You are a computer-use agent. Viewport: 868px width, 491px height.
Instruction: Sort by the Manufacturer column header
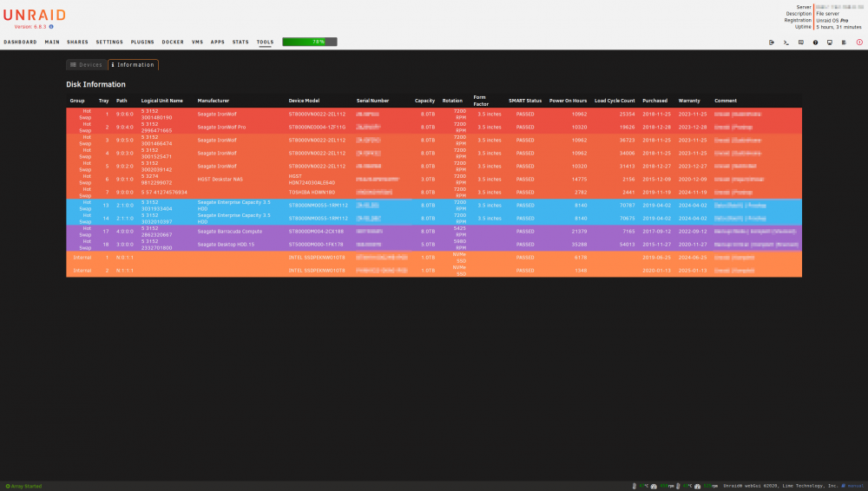[214, 101]
